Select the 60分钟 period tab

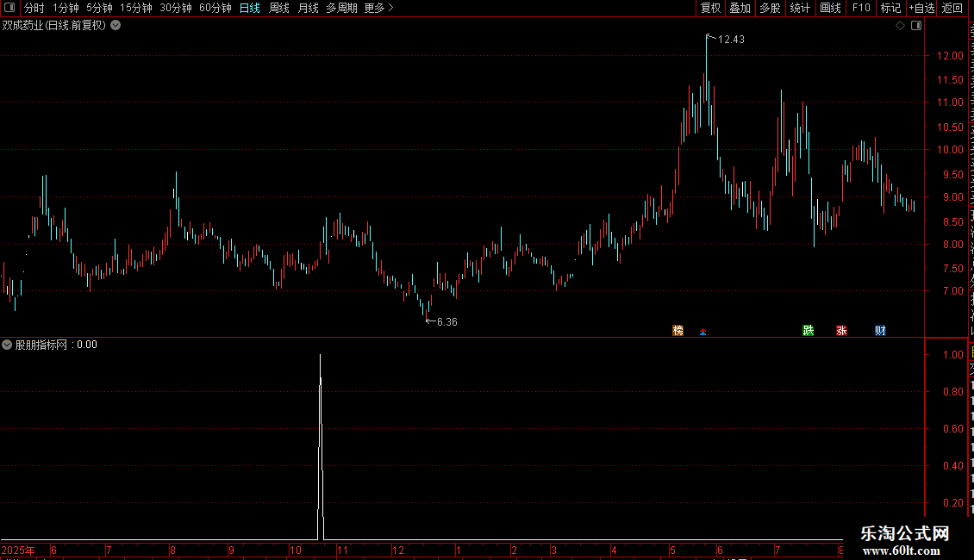click(x=215, y=8)
